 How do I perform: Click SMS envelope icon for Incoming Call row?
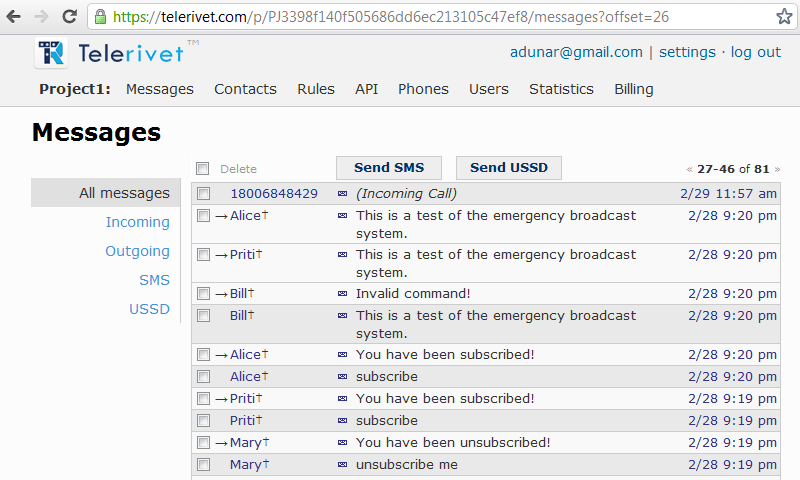point(342,194)
